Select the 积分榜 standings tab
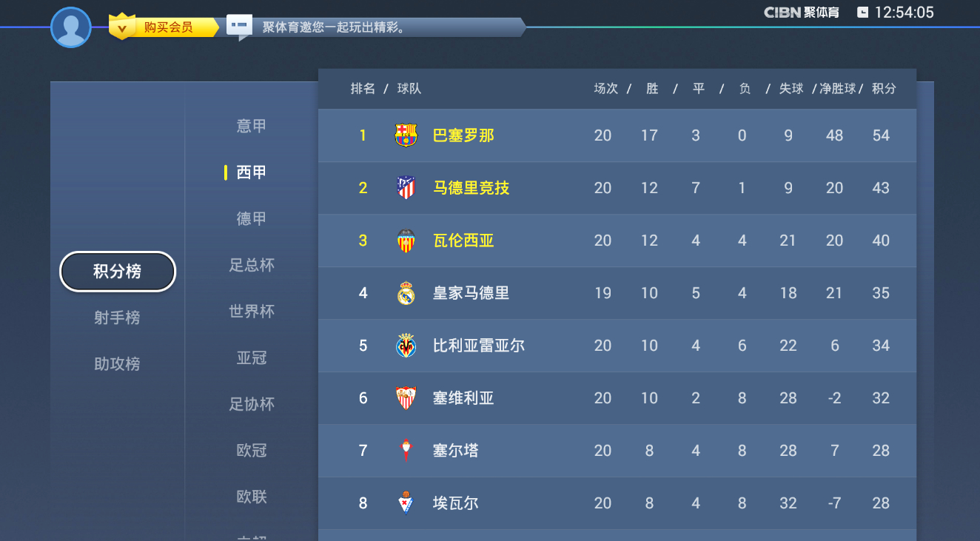The image size is (980, 541). pos(118,272)
